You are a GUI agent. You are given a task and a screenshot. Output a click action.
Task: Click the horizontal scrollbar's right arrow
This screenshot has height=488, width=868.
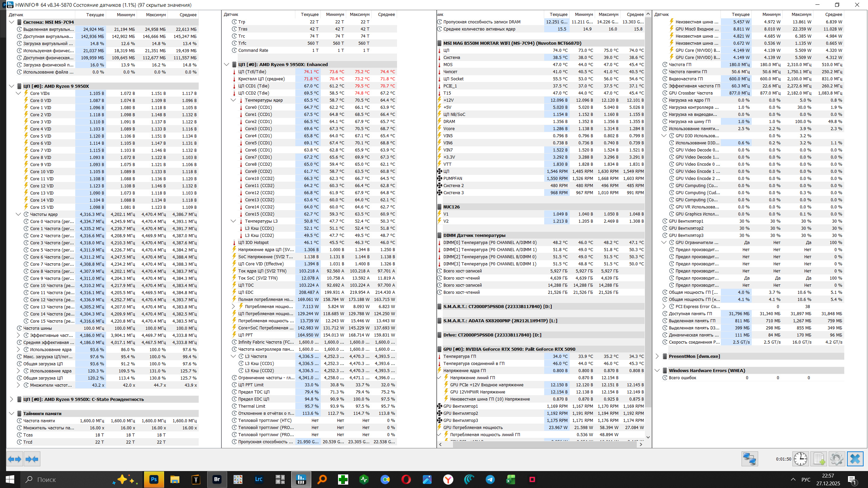(641, 444)
